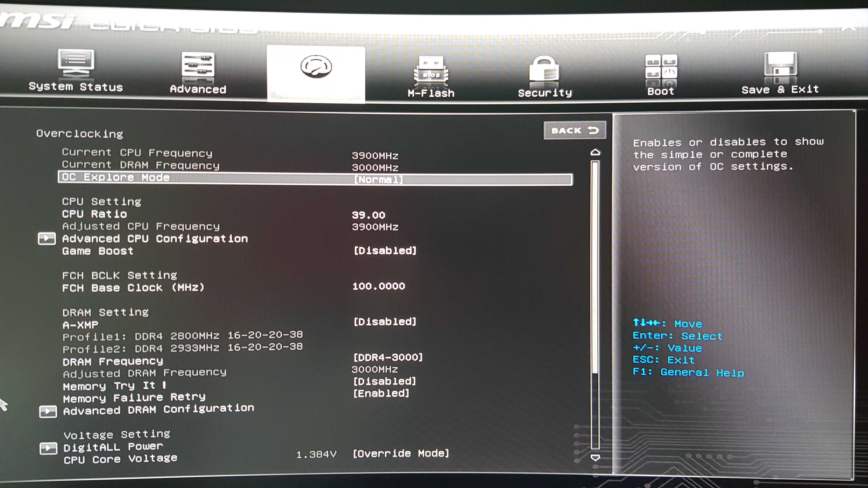Click scrollbar up arrow
Image resolution: width=868 pixels, height=488 pixels.
click(x=595, y=153)
